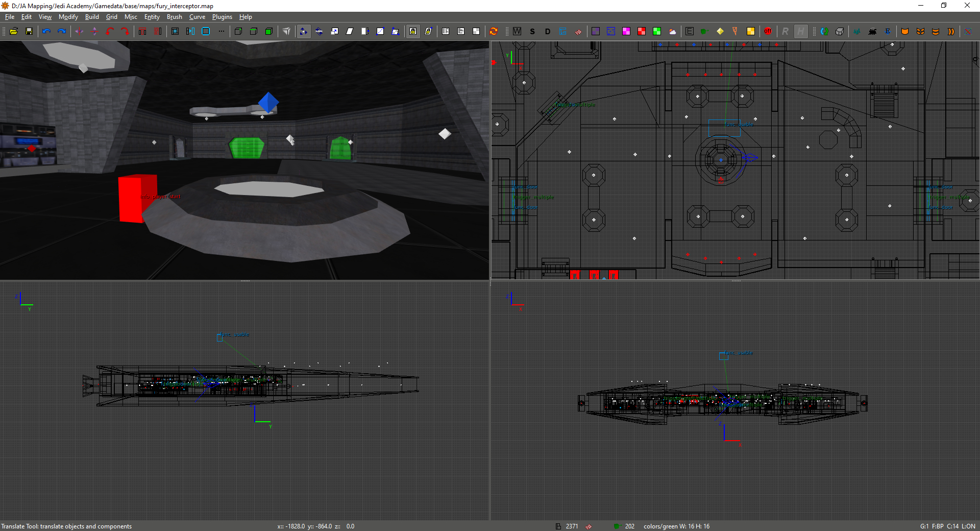
Task: Open the Plugins menu
Action: pyautogui.click(x=222, y=17)
